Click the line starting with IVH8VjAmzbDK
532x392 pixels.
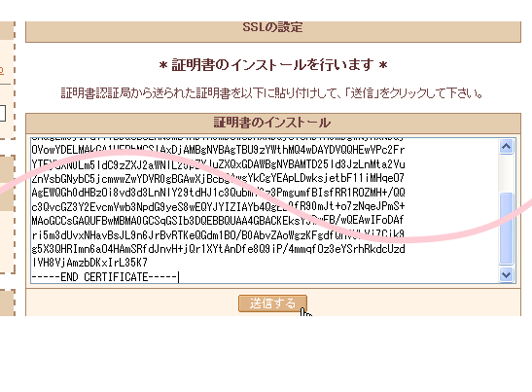(x=89, y=263)
